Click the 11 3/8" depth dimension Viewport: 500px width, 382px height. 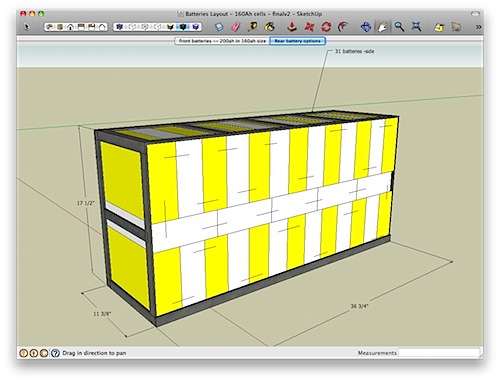(x=102, y=314)
